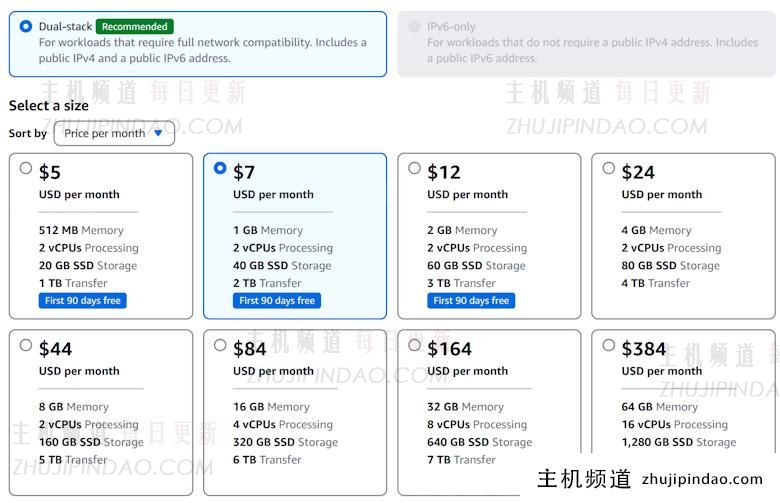Click the $384 price heading
780x503 pixels.
point(644,349)
